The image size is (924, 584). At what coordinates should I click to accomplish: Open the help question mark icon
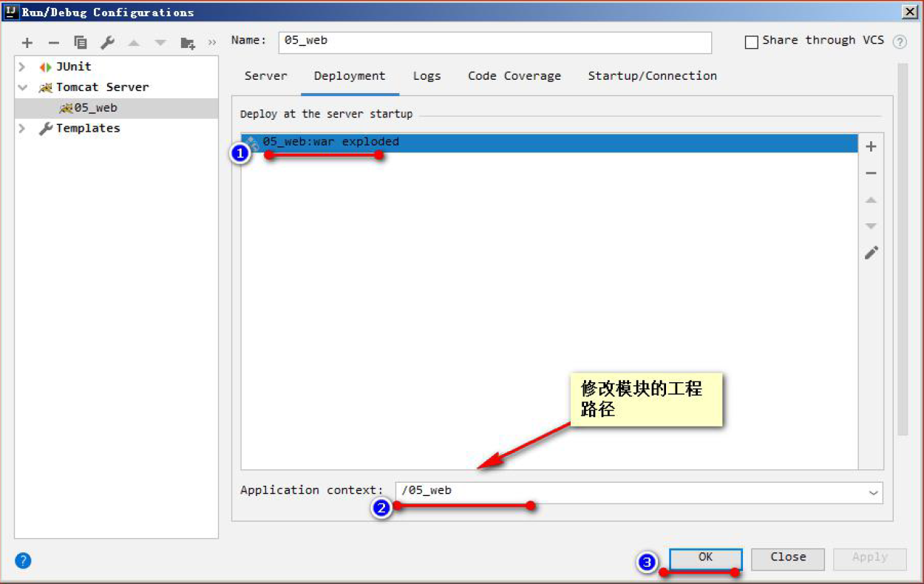pos(22,560)
